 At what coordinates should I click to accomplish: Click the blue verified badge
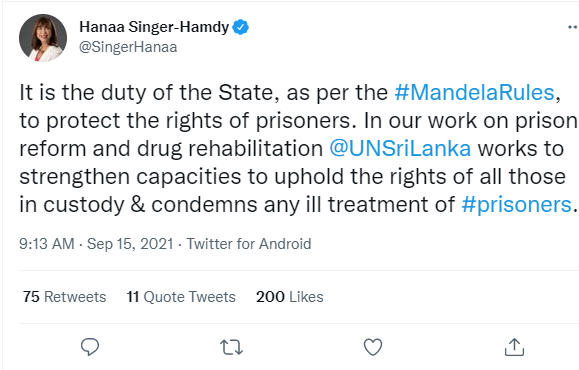[240, 27]
